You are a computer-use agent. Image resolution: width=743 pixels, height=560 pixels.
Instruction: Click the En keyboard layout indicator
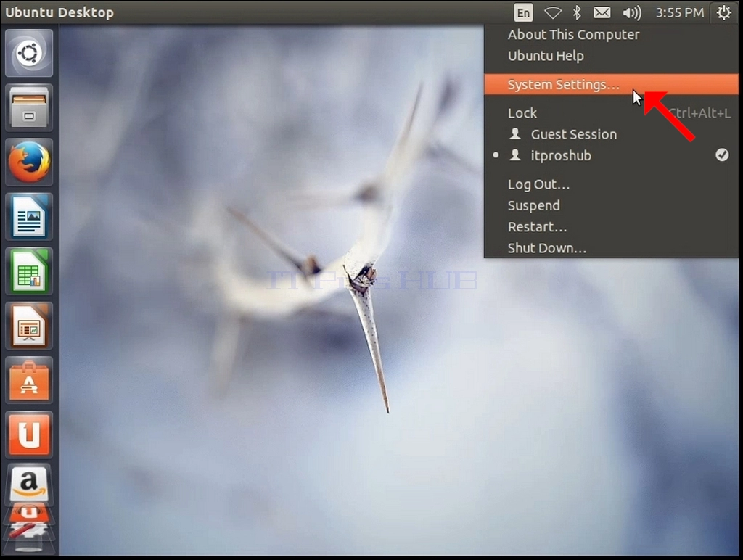pos(523,12)
